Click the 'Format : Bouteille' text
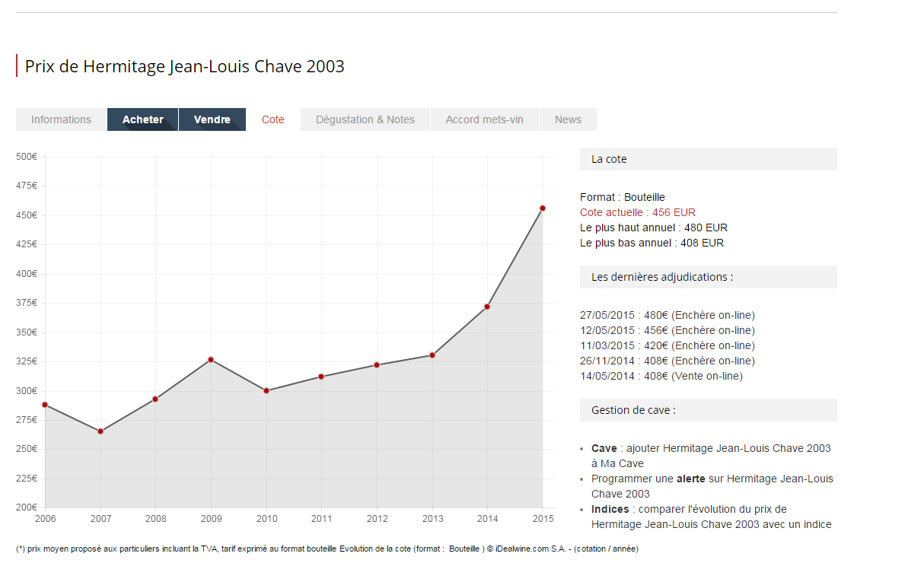924x563 pixels. click(x=623, y=197)
